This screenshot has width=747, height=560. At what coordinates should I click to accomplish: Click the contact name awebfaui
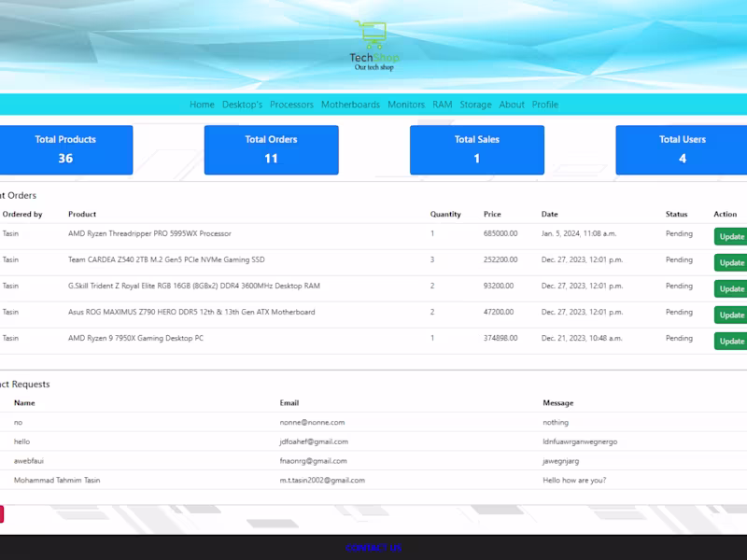(29, 461)
